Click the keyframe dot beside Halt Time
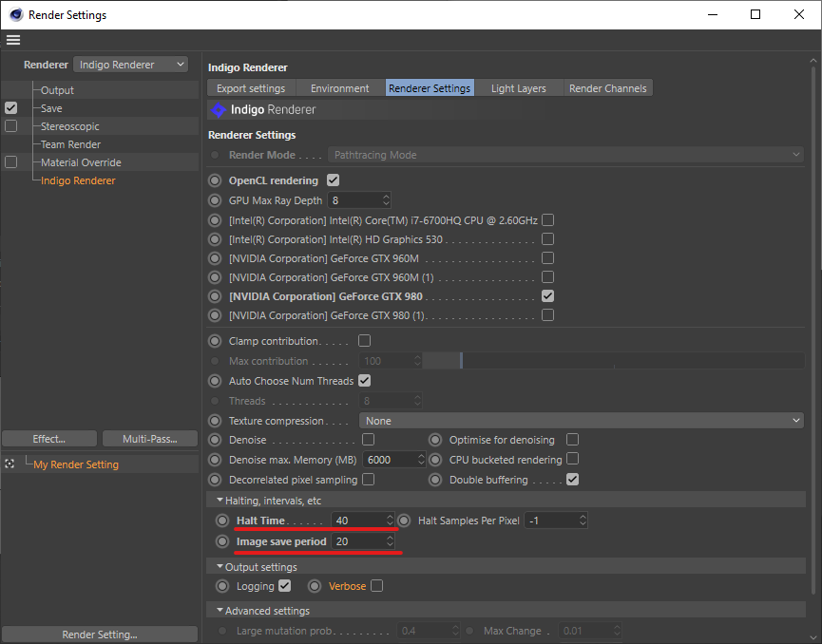The width and height of the screenshot is (822, 644). [x=222, y=521]
